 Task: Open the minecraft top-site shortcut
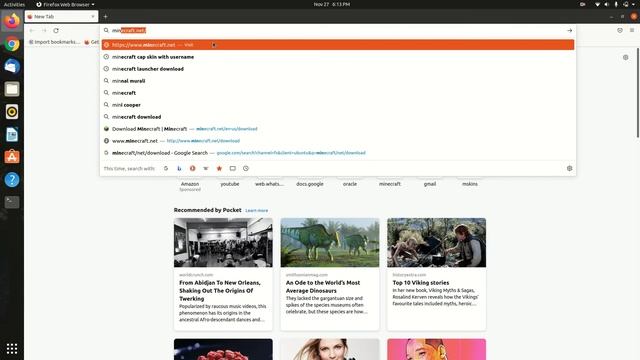pyautogui.click(x=390, y=184)
